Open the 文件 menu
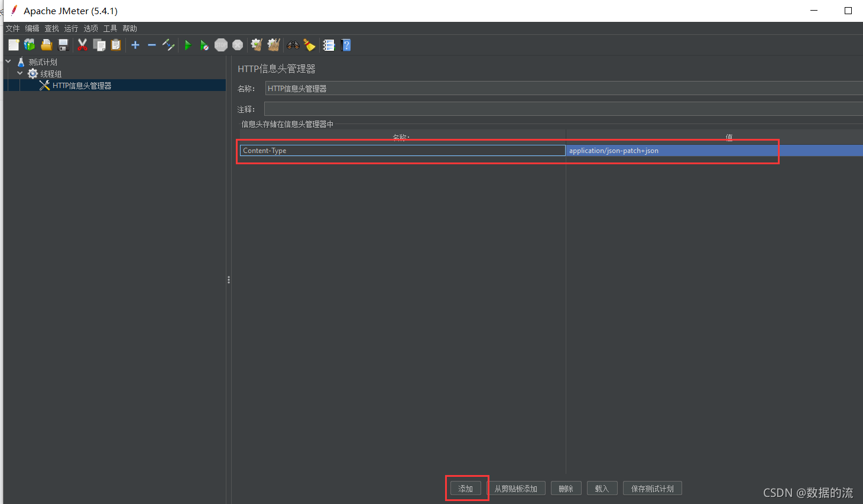This screenshot has height=504, width=863. (12, 28)
